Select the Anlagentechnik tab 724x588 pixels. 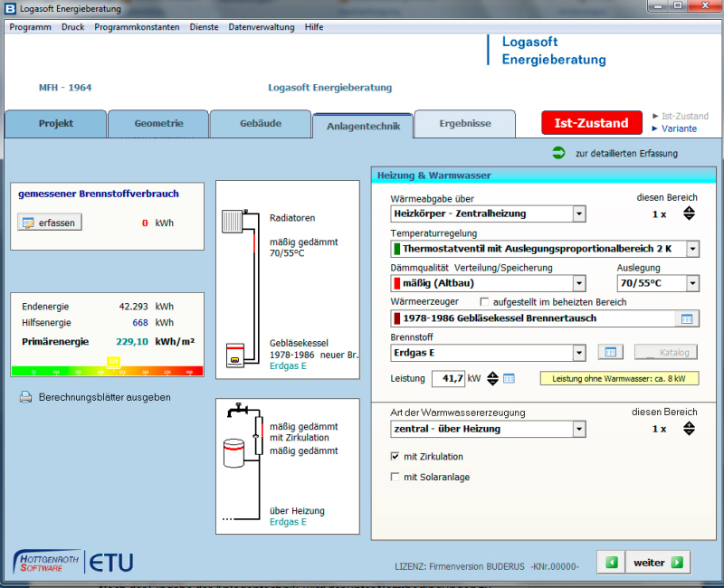(x=363, y=126)
